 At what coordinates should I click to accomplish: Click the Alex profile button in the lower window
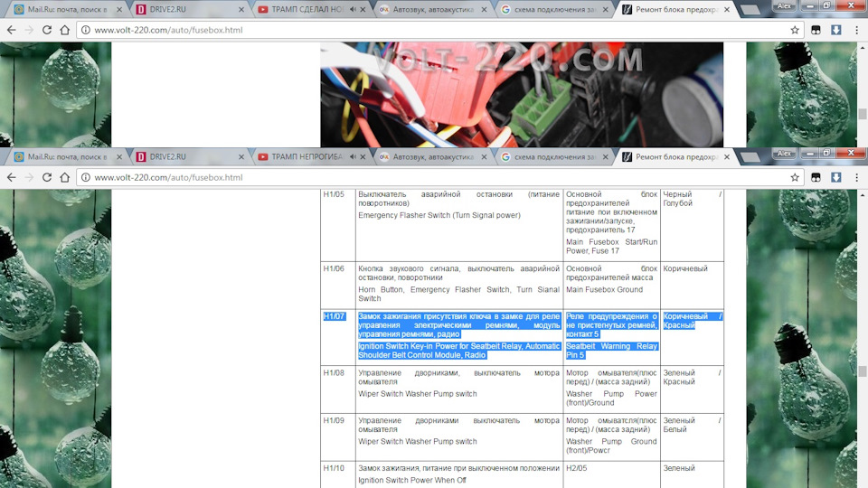(x=785, y=154)
